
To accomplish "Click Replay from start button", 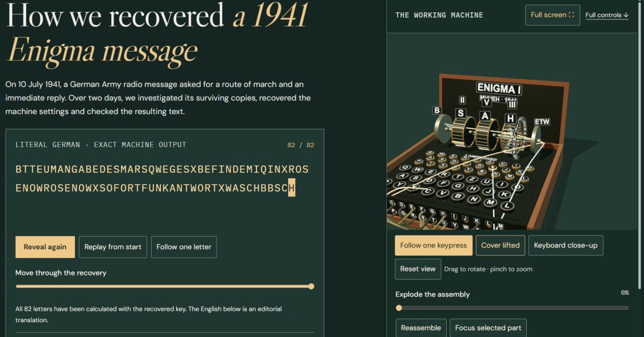I will (x=112, y=247).
